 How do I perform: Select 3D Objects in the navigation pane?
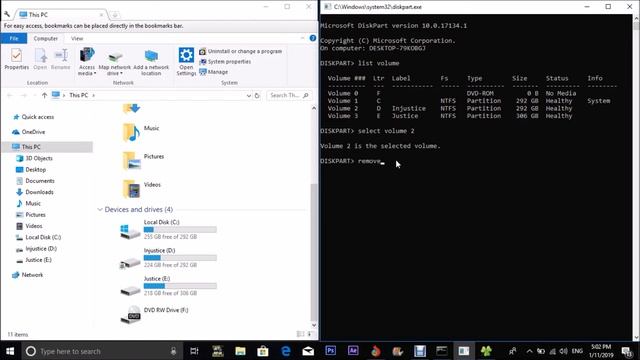[x=39, y=158]
